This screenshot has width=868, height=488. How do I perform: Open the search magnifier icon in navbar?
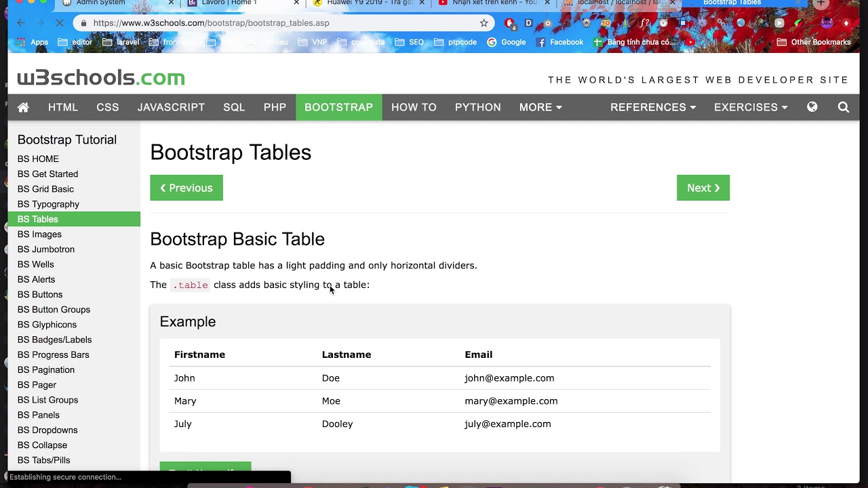tap(844, 107)
